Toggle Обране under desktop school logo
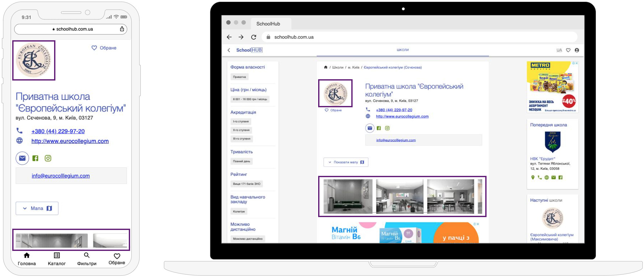 coord(333,110)
